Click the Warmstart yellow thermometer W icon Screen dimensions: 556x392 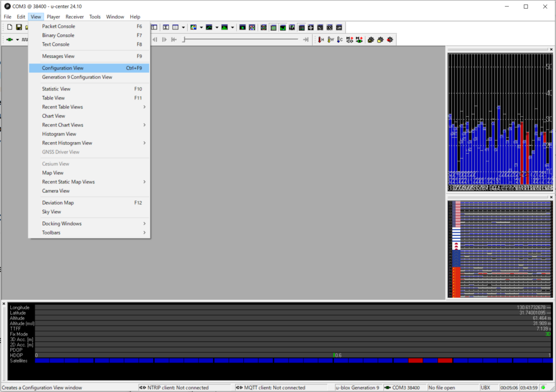tap(331, 40)
